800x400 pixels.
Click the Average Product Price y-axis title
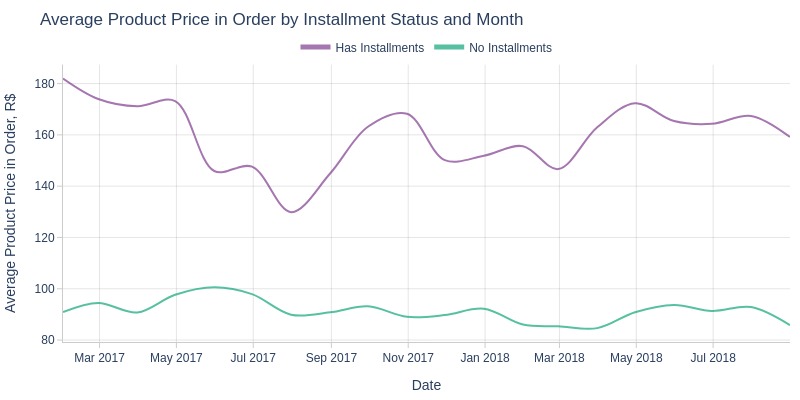pyautogui.click(x=10, y=203)
